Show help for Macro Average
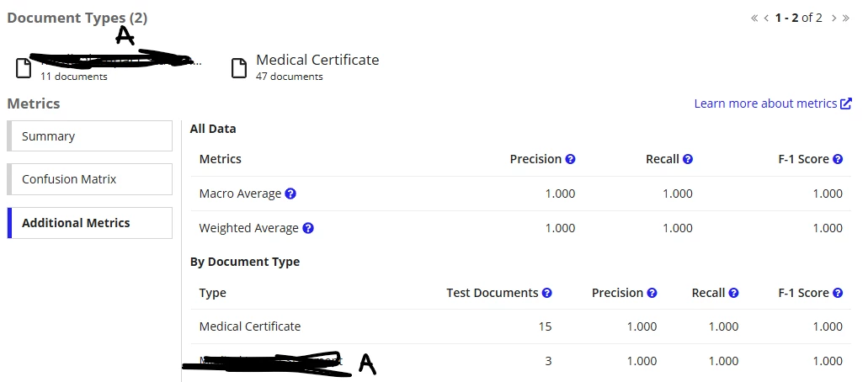This screenshot has height=382, width=868. (290, 194)
